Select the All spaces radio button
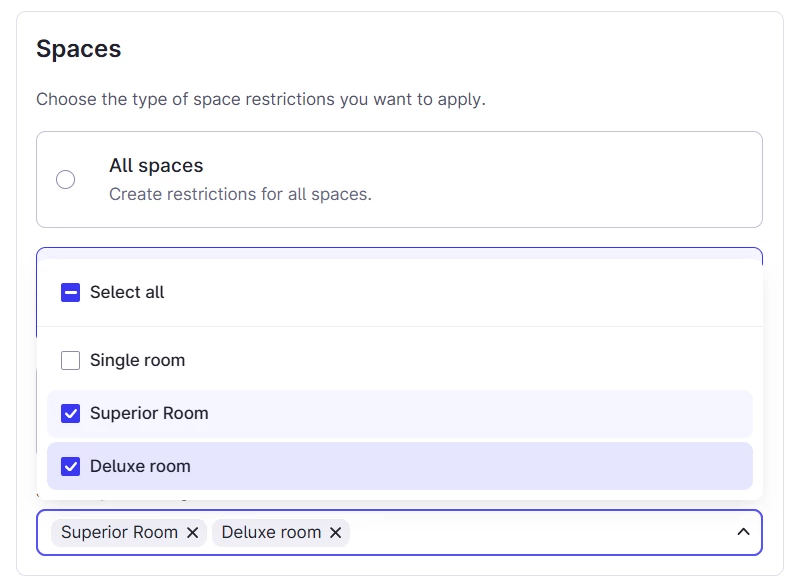 tap(66, 180)
